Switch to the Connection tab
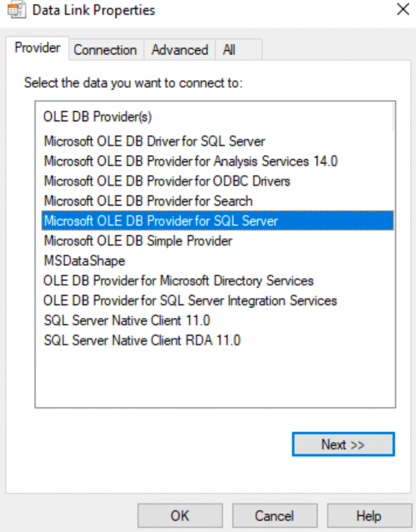The width and height of the screenshot is (416, 532). click(105, 50)
